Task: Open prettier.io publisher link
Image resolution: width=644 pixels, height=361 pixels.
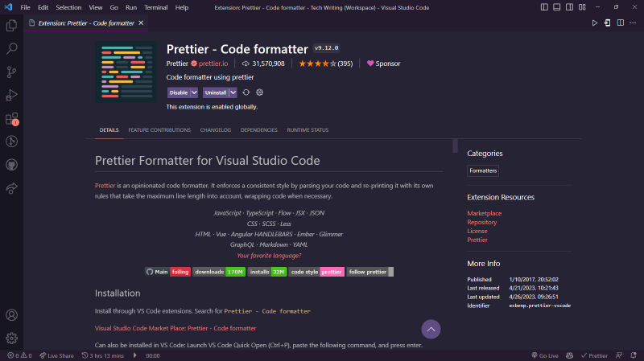Action: click(213, 64)
